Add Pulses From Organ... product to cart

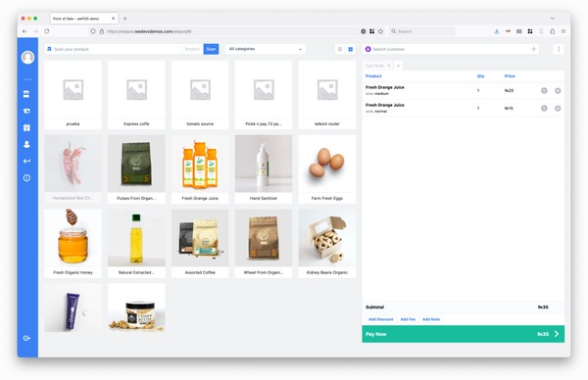tap(136, 169)
